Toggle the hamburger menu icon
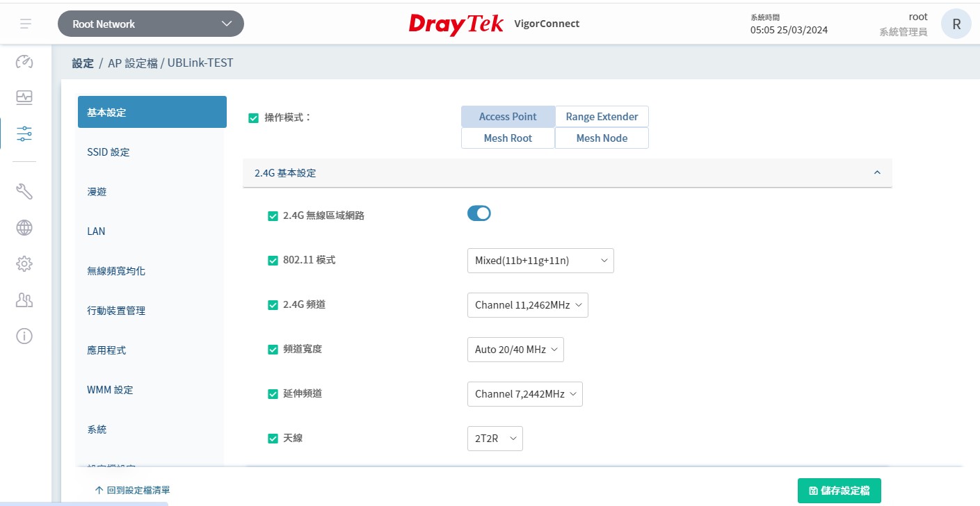Screen dimensions: 980x506 click(x=26, y=24)
